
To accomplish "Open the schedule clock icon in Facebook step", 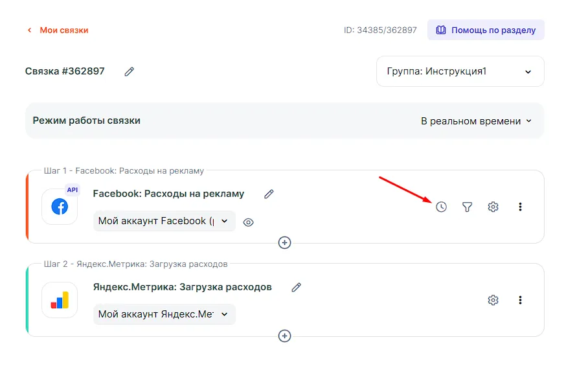I will [x=441, y=207].
